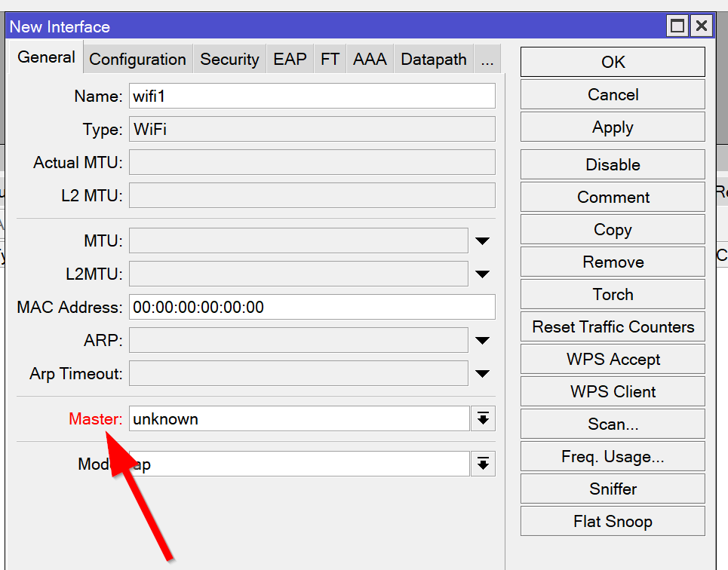
Task: Expand the ARP options dropdown
Action: 482,340
